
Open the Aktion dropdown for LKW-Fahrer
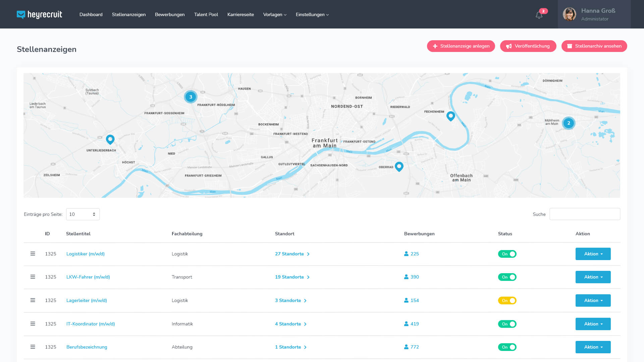[593, 277]
